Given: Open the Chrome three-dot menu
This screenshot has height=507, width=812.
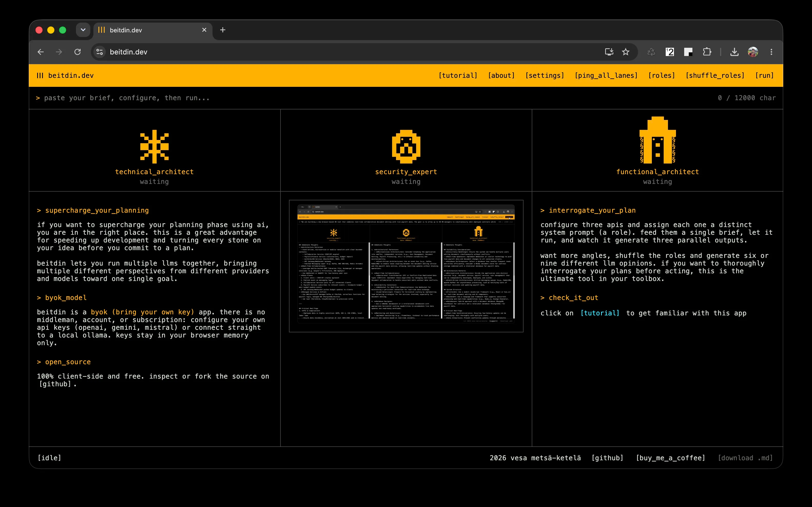Looking at the screenshot, I should pos(771,52).
